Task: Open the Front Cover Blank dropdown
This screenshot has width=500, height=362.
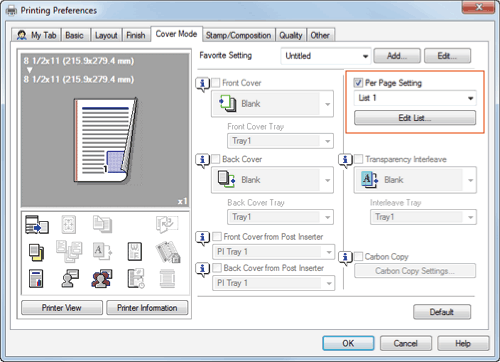Action: point(272,104)
